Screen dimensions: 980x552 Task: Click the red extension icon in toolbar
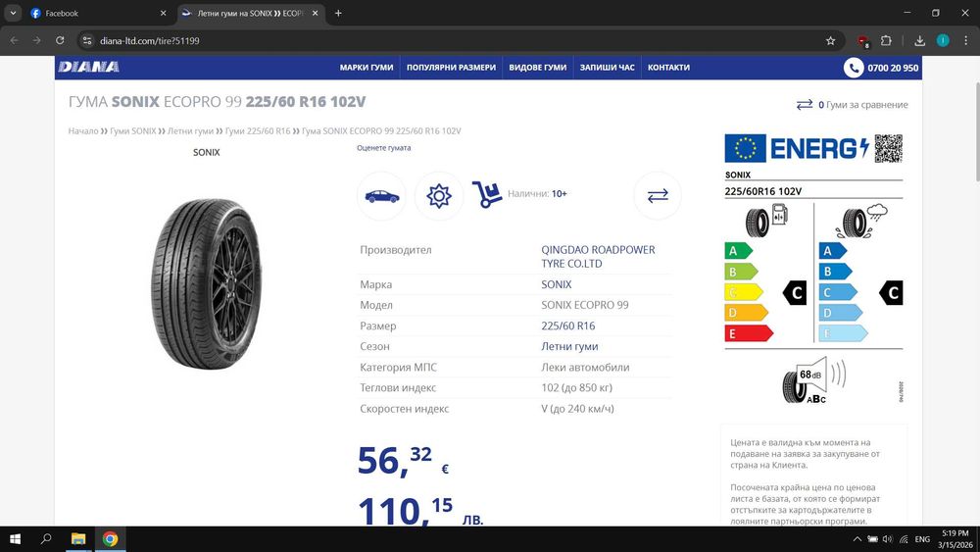click(x=863, y=41)
